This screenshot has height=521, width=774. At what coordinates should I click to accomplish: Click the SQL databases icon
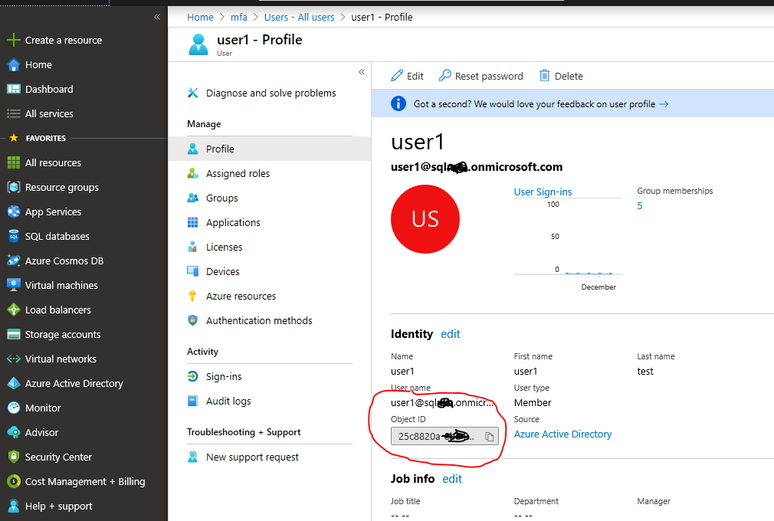pos(14,236)
